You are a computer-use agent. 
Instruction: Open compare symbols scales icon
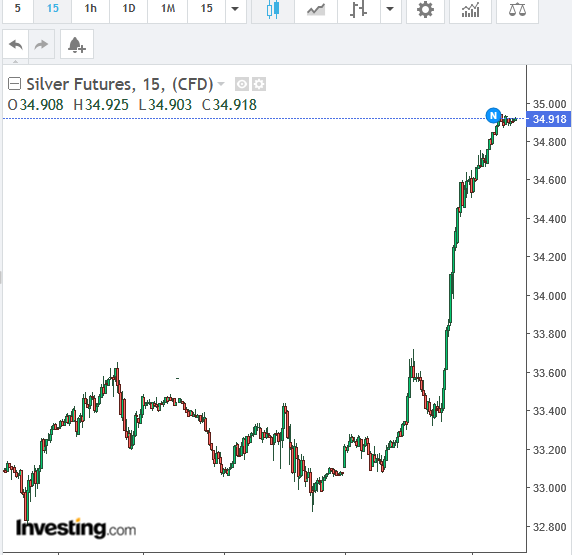[x=517, y=9]
